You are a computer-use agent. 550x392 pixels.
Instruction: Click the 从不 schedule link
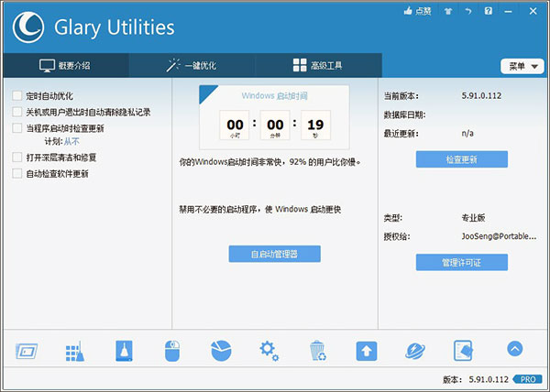point(71,142)
